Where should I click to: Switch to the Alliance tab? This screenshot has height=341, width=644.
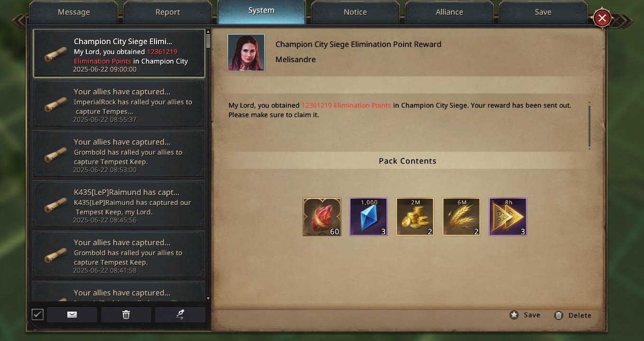tap(450, 12)
